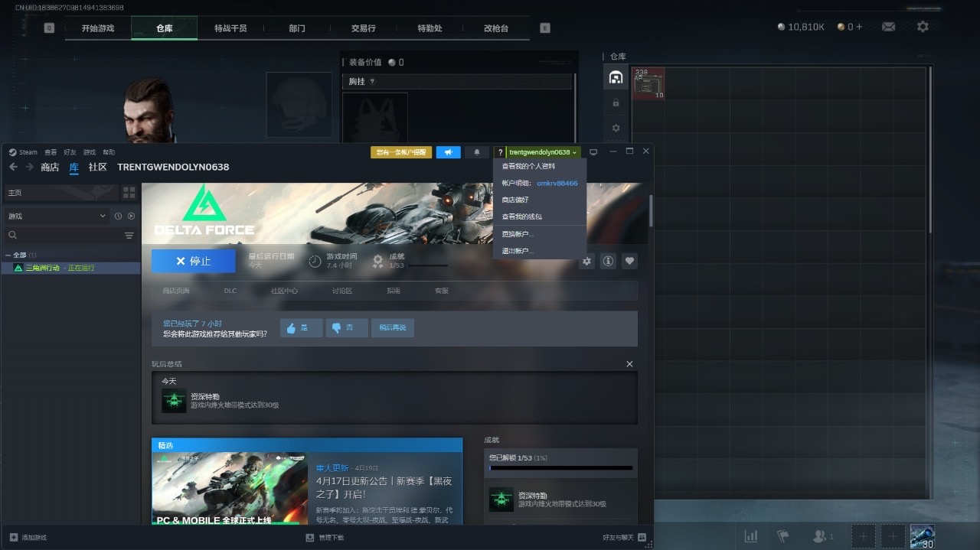Toggle the ready-to-play filter icon

[x=131, y=216]
